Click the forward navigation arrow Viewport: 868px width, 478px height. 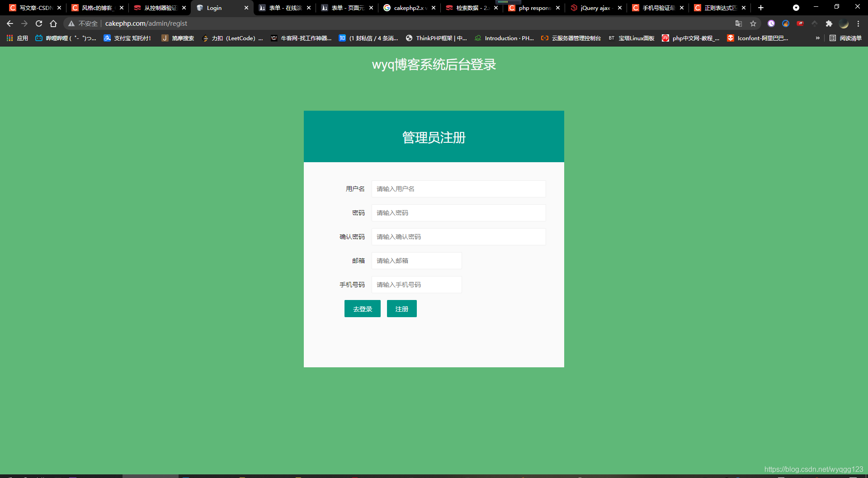coord(24,23)
